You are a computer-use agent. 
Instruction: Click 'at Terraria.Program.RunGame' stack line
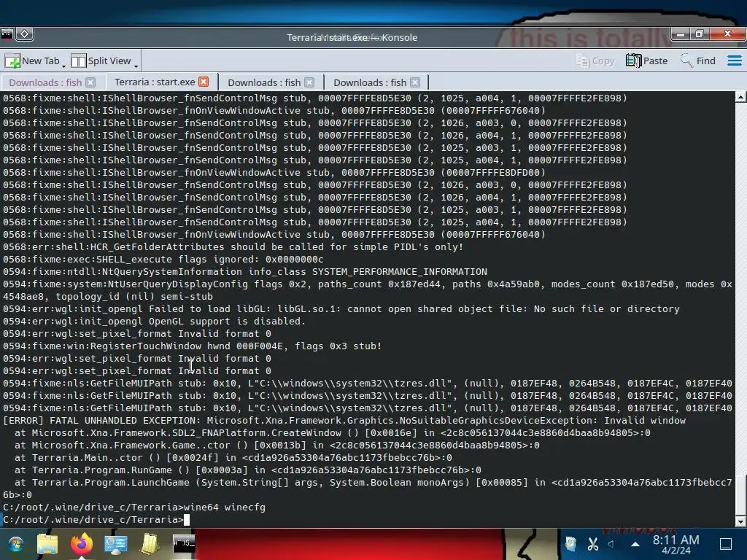[x=248, y=470]
